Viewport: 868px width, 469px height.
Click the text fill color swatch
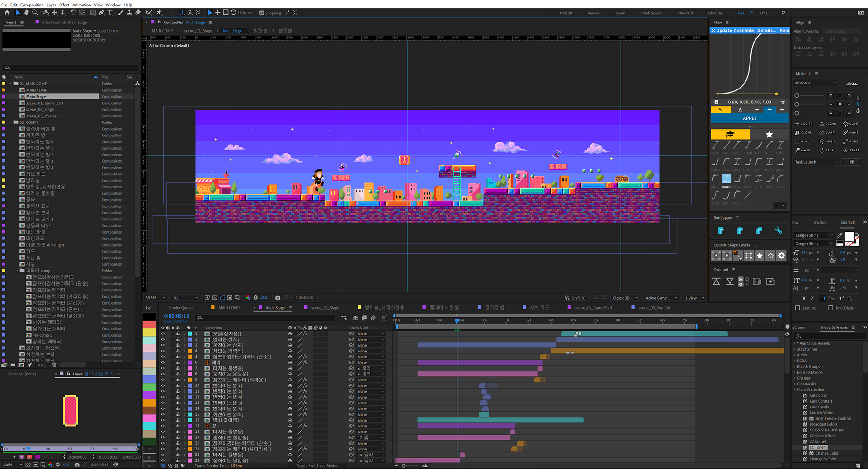point(849,236)
